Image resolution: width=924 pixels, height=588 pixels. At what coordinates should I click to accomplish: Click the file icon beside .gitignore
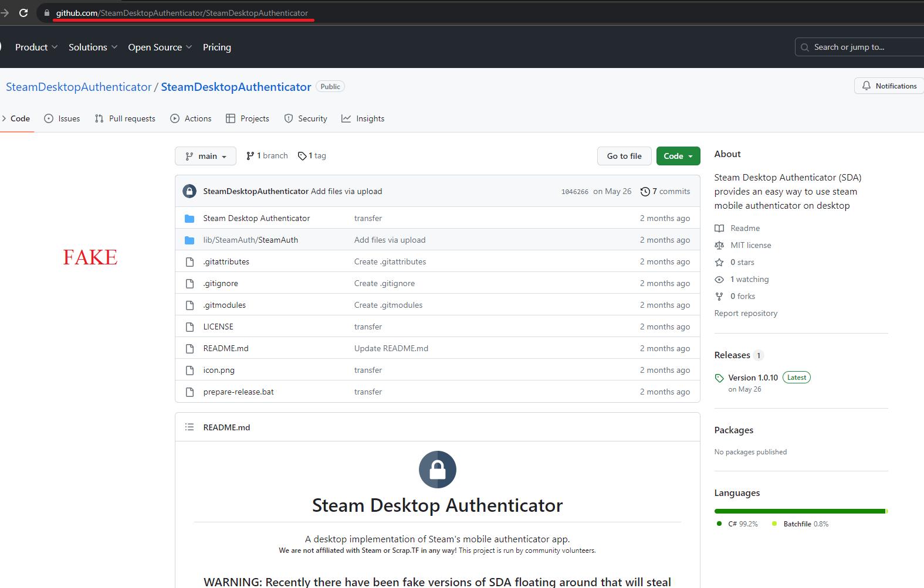[x=189, y=284]
